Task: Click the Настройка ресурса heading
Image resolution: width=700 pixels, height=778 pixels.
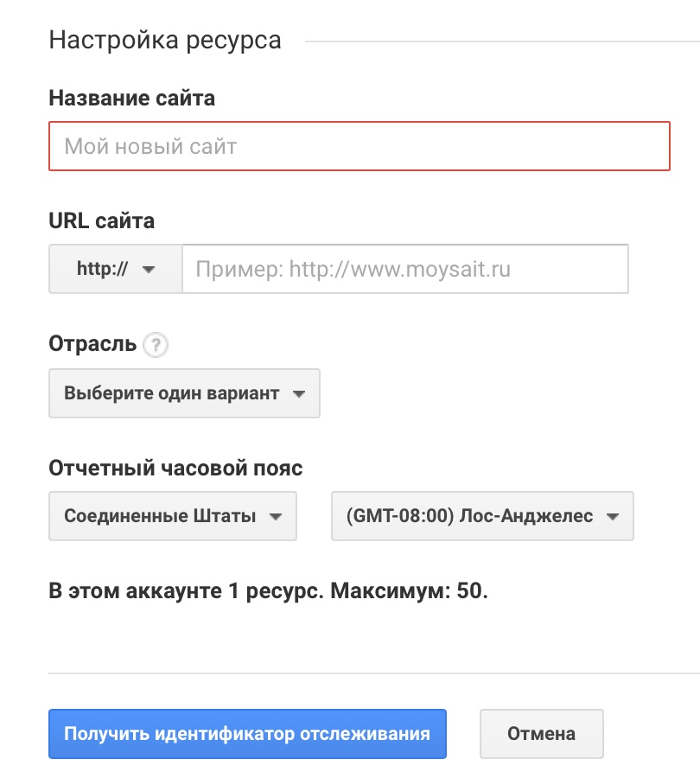Action: click(165, 40)
